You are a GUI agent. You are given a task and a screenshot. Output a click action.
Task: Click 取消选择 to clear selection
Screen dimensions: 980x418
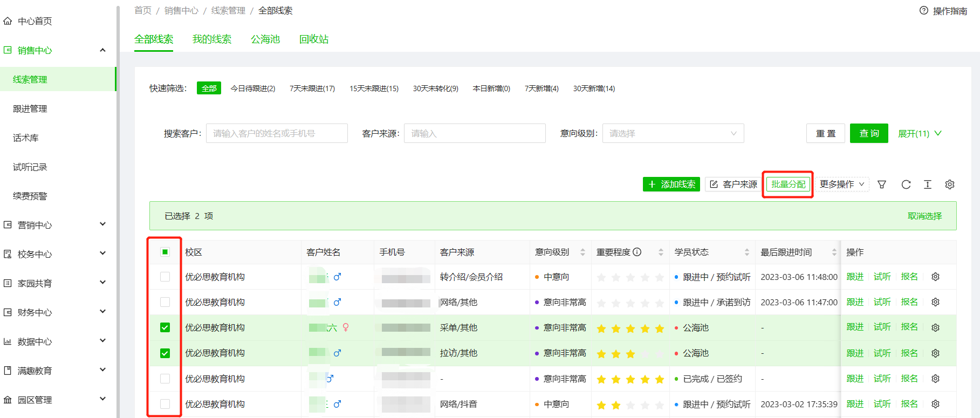[x=924, y=216]
